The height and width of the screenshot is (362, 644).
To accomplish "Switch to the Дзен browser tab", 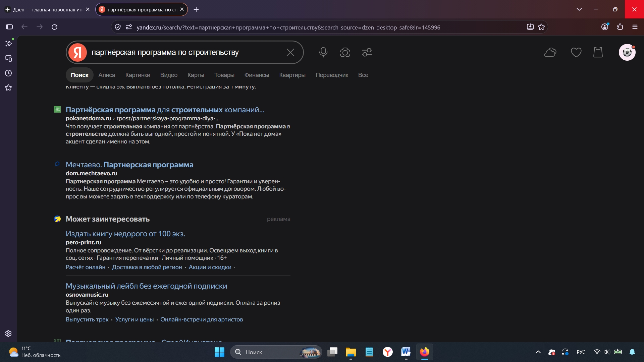I will coord(47,9).
